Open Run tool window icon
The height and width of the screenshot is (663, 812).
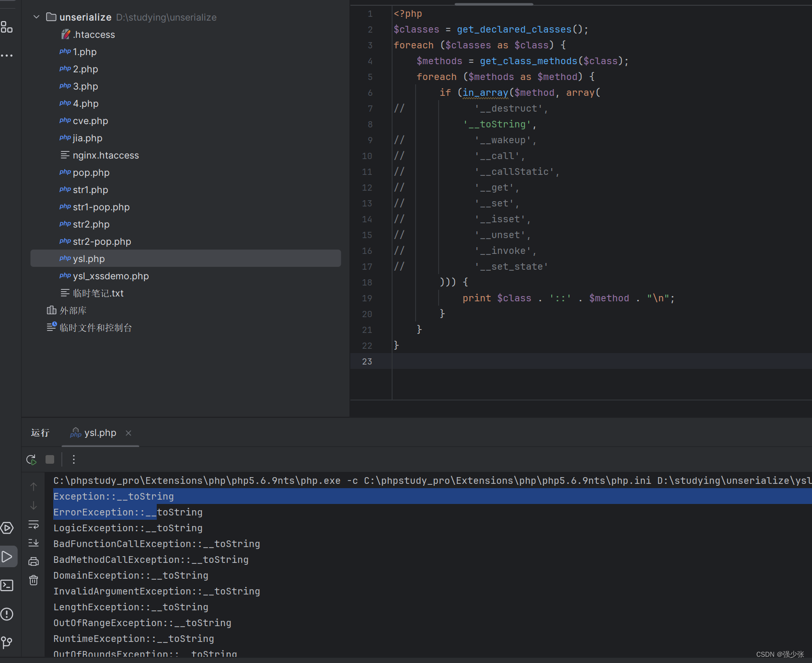[x=7, y=557]
